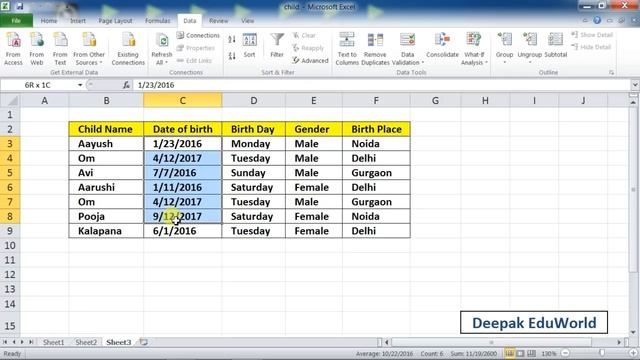Click the formula bar showing 1/23/2016
This screenshot has height=360, width=640.
[x=382, y=85]
